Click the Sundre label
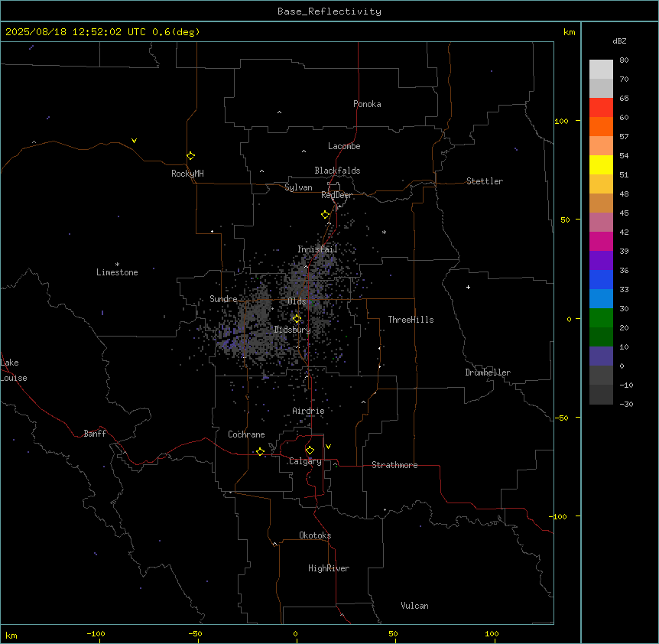This screenshot has height=644, width=659. click(223, 299)
